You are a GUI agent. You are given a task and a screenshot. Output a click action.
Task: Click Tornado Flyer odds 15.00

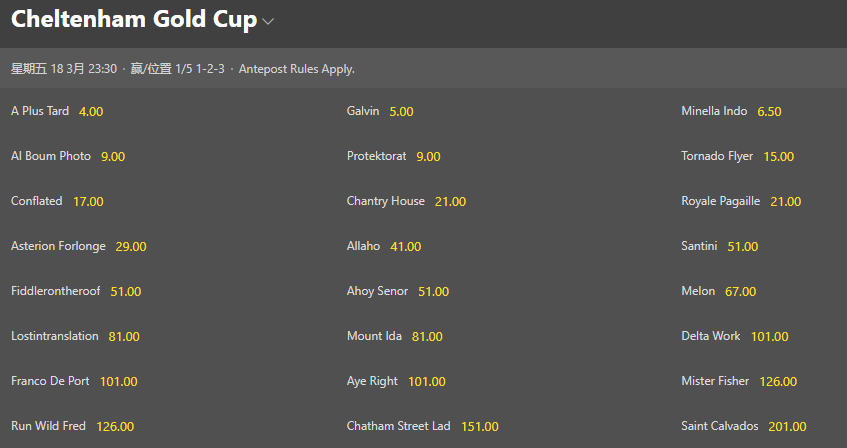click(778, 156)
